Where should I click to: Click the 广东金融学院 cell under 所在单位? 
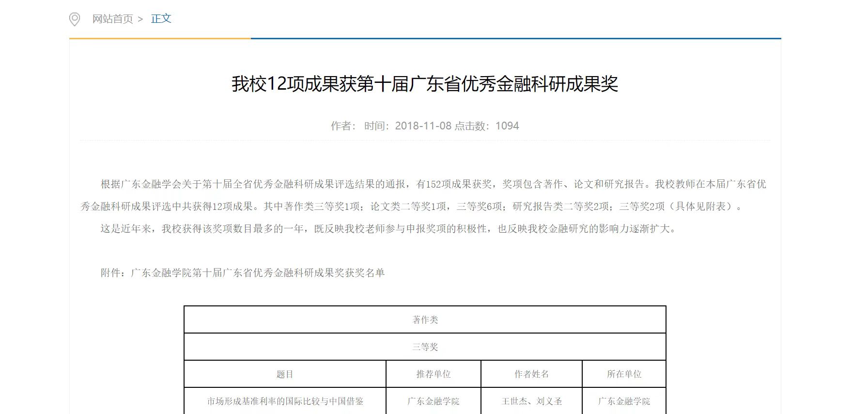click(x=624, y=401)
